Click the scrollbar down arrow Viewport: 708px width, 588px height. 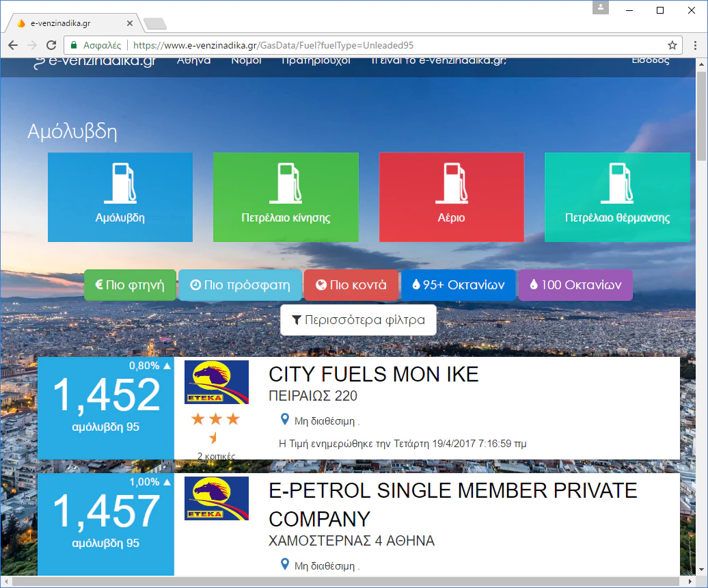coord(701,570)
